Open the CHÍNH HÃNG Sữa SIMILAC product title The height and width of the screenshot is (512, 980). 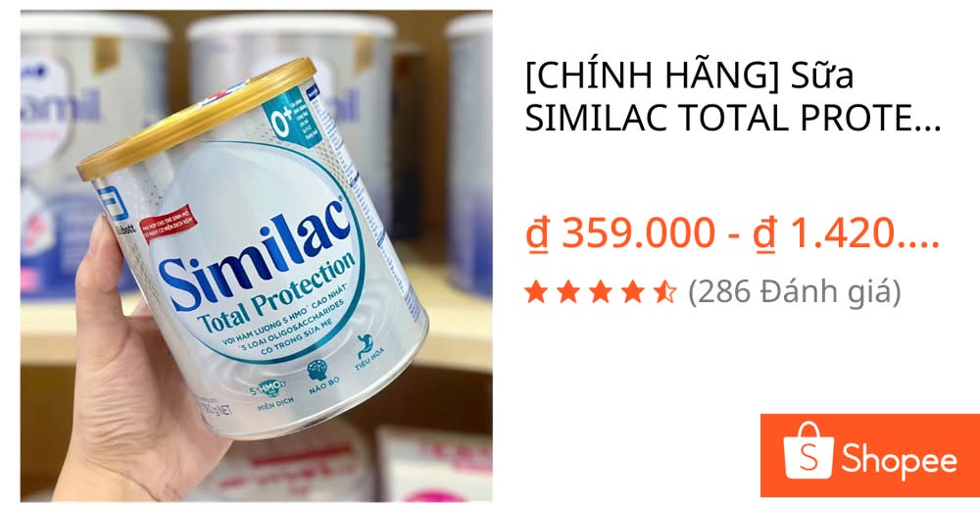click(732, 96)
